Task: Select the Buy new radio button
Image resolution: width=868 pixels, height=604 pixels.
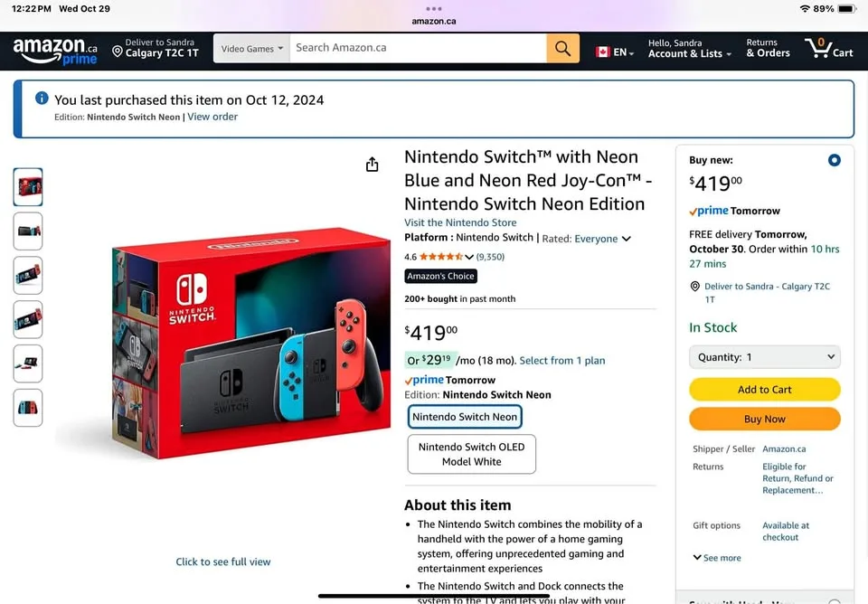Action: pyautogui.click(x=834, y=160)
